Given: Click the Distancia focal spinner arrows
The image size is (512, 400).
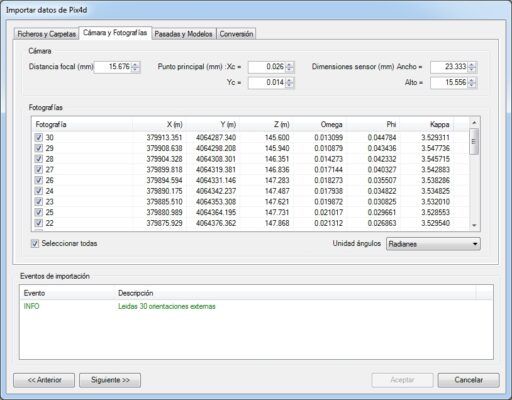Looking at the screenshot, I should [136, 67].
